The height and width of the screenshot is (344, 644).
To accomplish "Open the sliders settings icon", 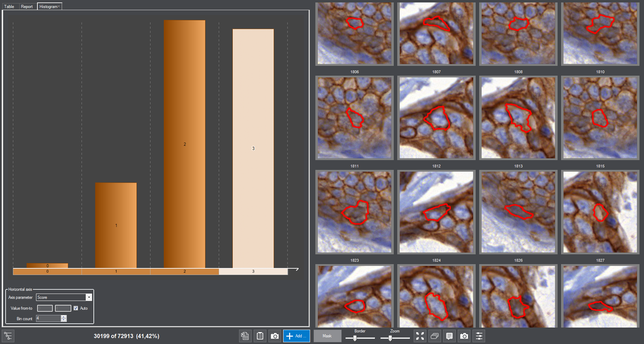I will click(x=479, y=336).
